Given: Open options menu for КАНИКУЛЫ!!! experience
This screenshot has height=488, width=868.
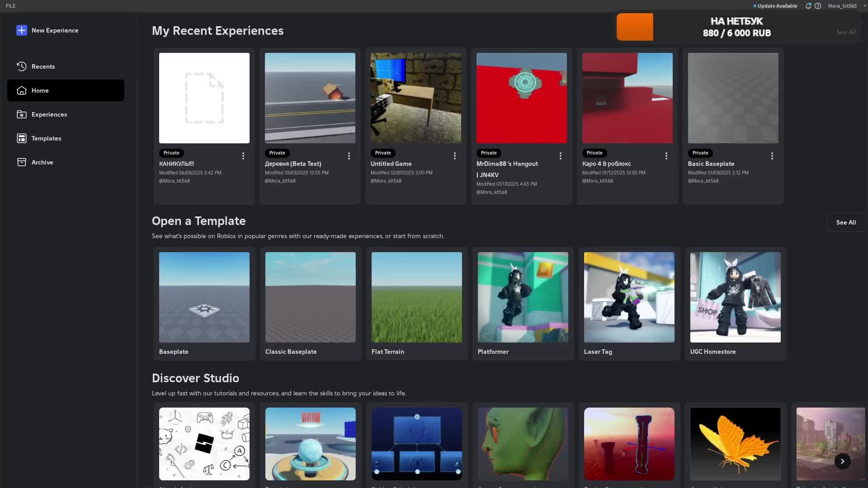Looking at the screenshot, I should (x=243, y=156).
